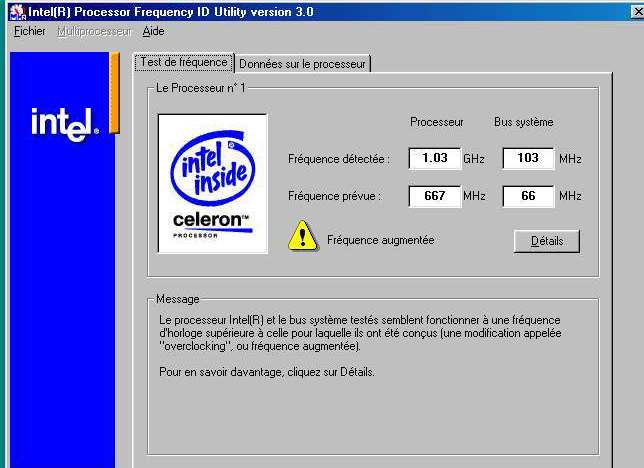The image size is (644, 468).
Task: Click the expected processor frequency 667 field
Action: [x=435, y=196]
